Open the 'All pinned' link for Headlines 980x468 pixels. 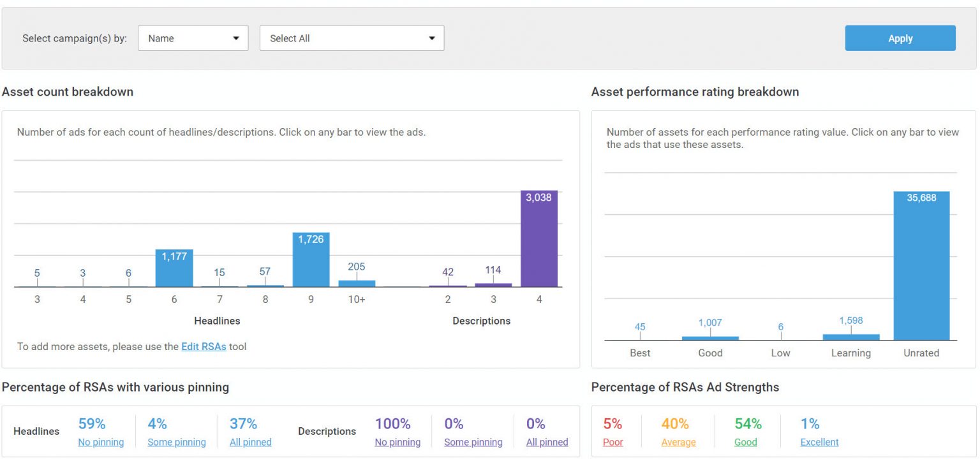pos(249,442)
